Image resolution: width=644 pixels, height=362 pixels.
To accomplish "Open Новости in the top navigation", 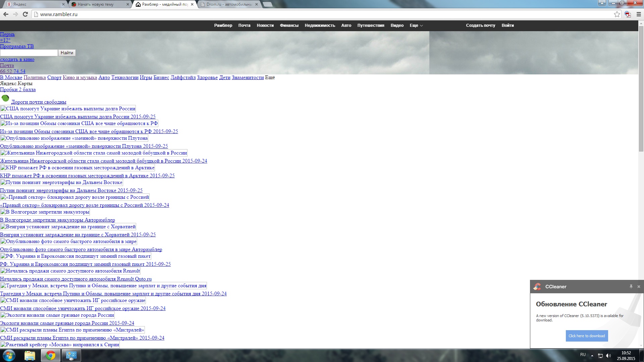I will click(265, 25).
